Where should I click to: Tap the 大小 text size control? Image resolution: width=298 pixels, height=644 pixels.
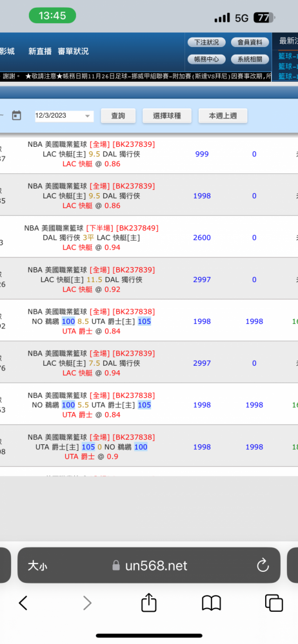[x=37, y=566]
